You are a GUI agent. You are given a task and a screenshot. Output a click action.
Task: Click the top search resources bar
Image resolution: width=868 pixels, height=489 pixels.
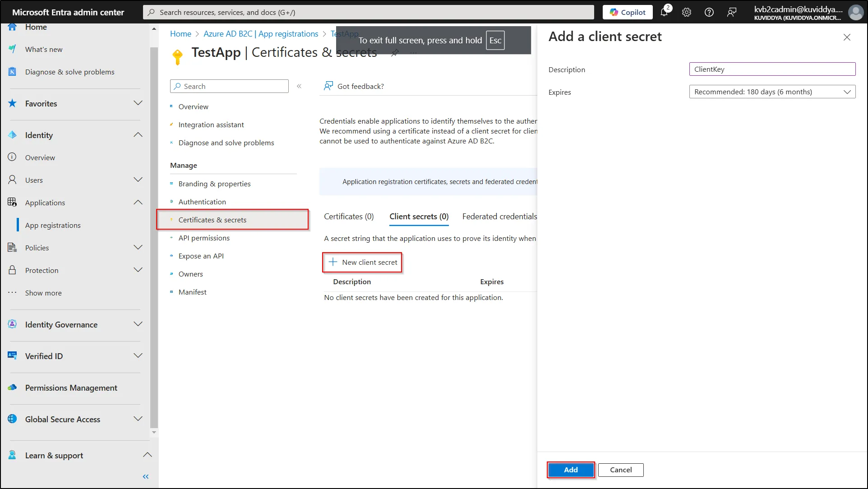point(369,12)
